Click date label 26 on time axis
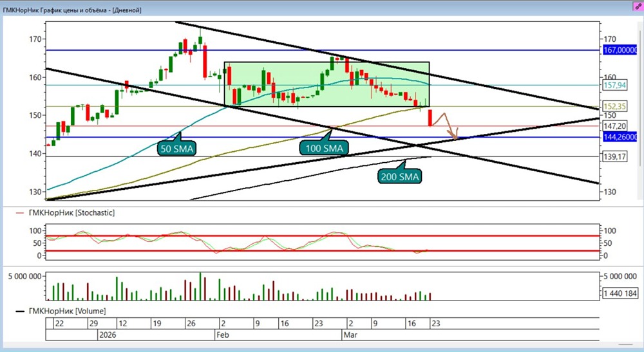The width and height of the screenshot is (644, 352). tap(191, 323)
